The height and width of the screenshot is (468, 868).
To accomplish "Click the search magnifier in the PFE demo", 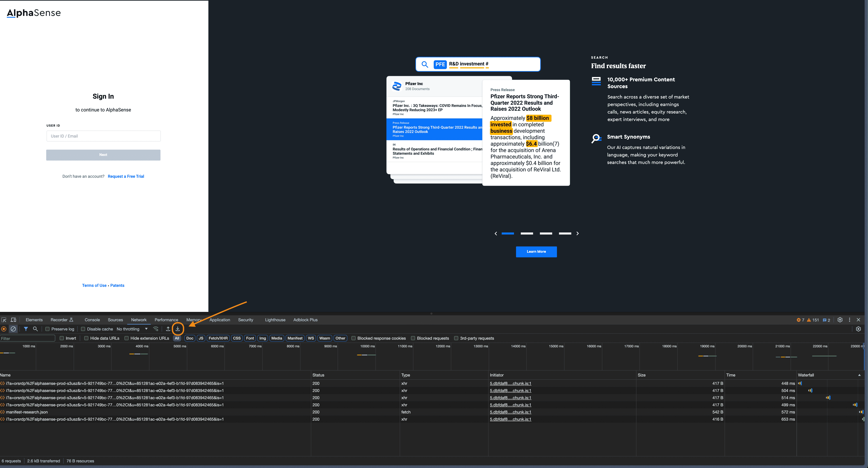I will [425, 64].
